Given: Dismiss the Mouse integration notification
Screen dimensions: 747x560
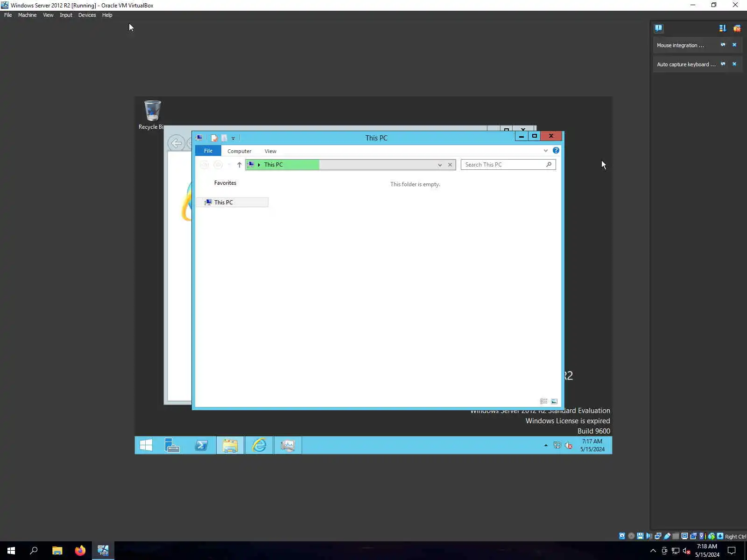Looking at the screenshot, I should coord(734,45).
